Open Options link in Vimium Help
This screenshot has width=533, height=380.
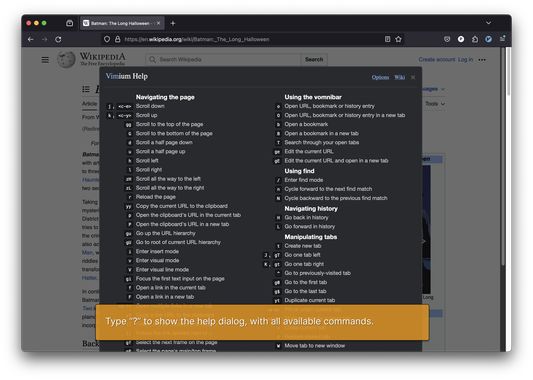pyautogui.click(x=380, y=77)
